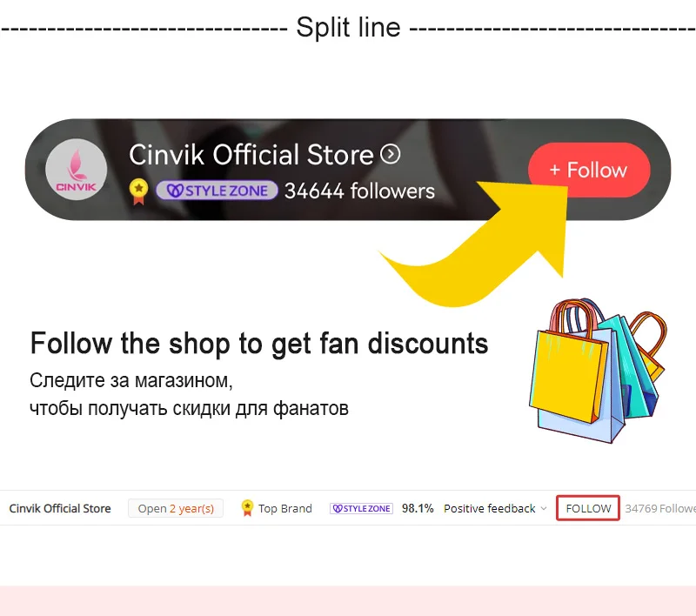This screenshot has width=696, height=616.
Task: Click the 34769 Followers count
Action: (x=660, y=509)
